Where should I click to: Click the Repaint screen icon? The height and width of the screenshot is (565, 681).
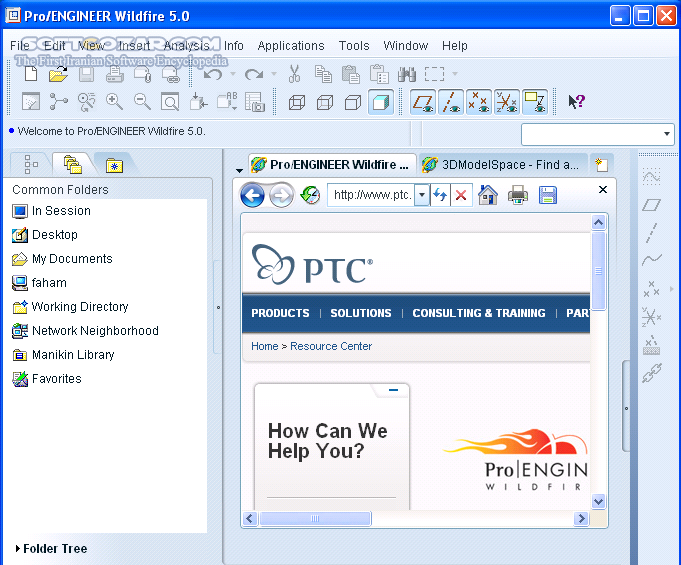31,102
